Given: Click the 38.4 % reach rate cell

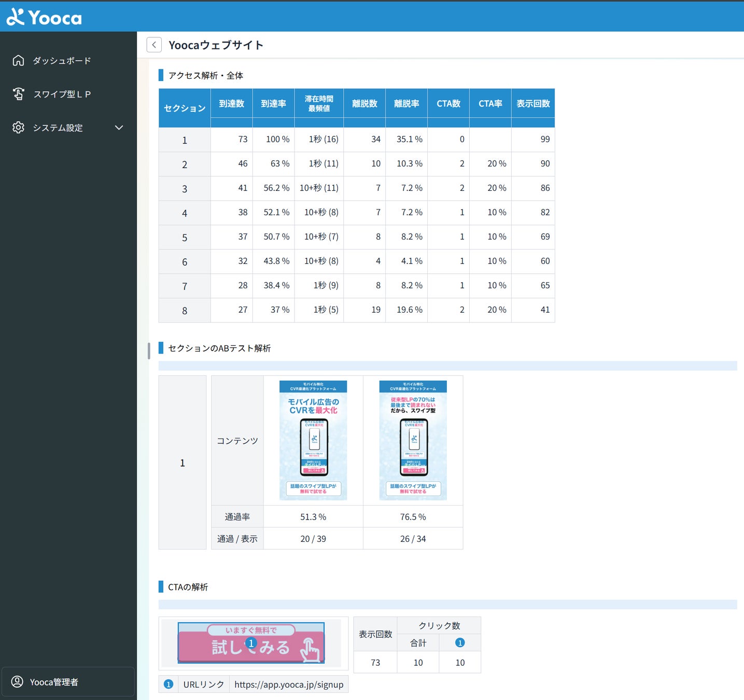Looking at the screenshot, I should [x=273, y=286].
